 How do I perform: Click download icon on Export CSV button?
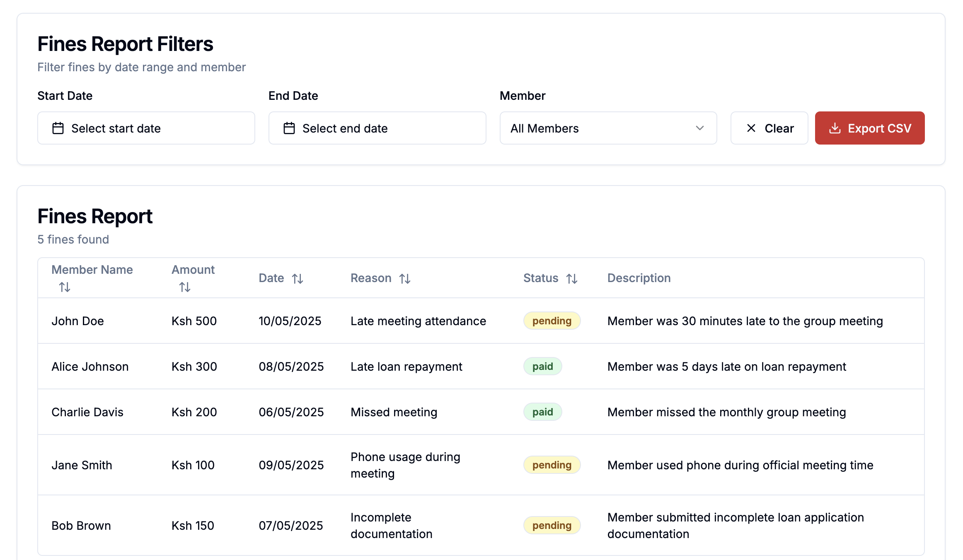pyautogui.click(x=835, y=128)
